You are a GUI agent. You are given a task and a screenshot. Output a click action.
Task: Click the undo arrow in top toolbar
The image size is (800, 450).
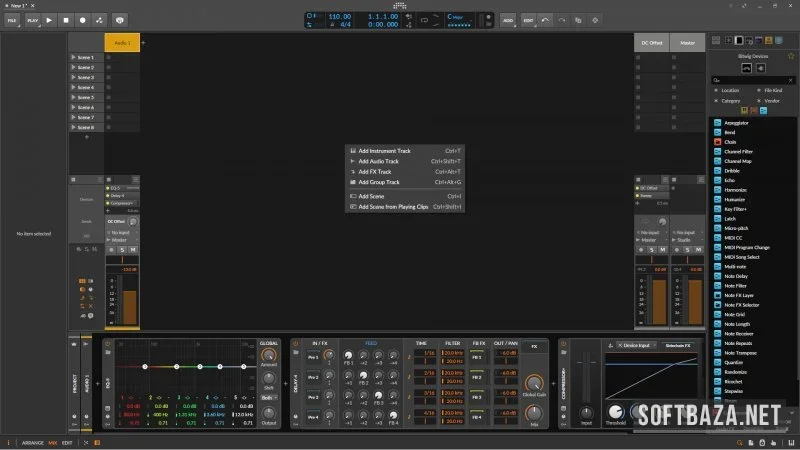[x=545, y=19]
